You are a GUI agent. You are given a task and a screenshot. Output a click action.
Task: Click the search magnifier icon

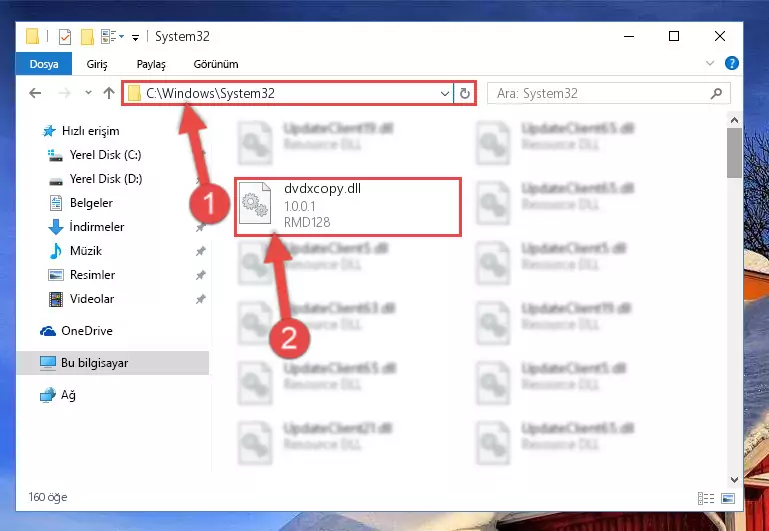click(x=716, y=93)
